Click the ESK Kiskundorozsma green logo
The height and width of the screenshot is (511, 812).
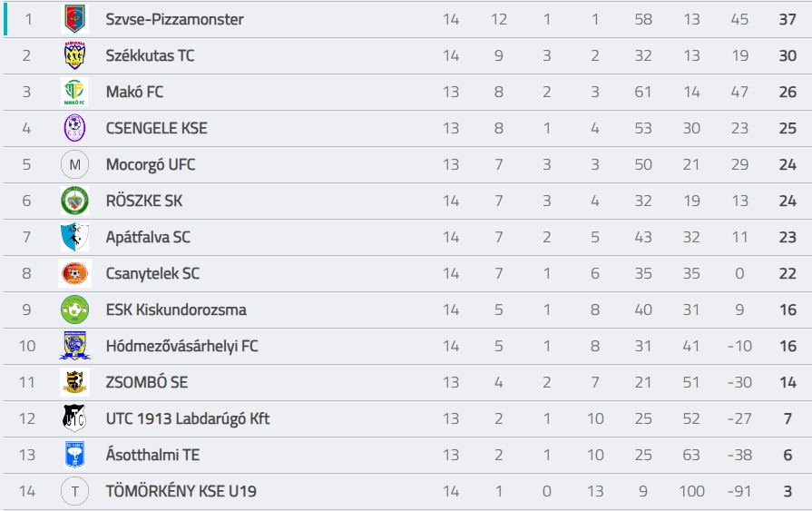coord(74,310)
